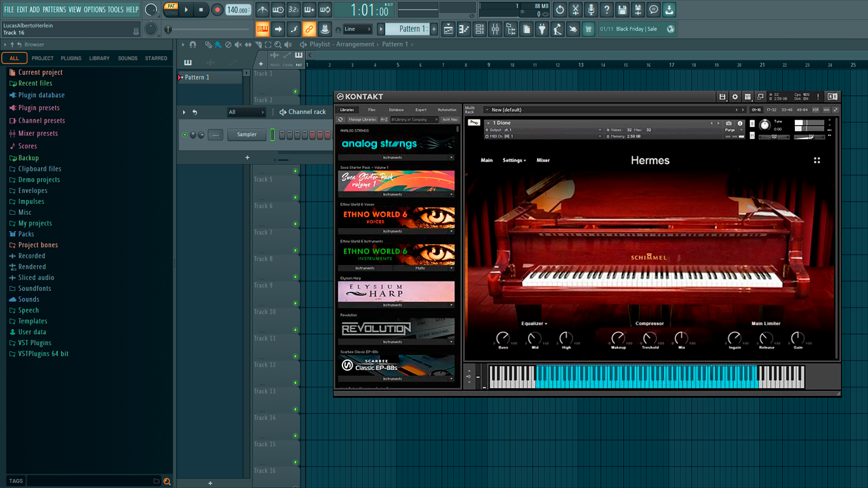
Task: Click the browser search magnifier icon
Action: tap(167, 482)
